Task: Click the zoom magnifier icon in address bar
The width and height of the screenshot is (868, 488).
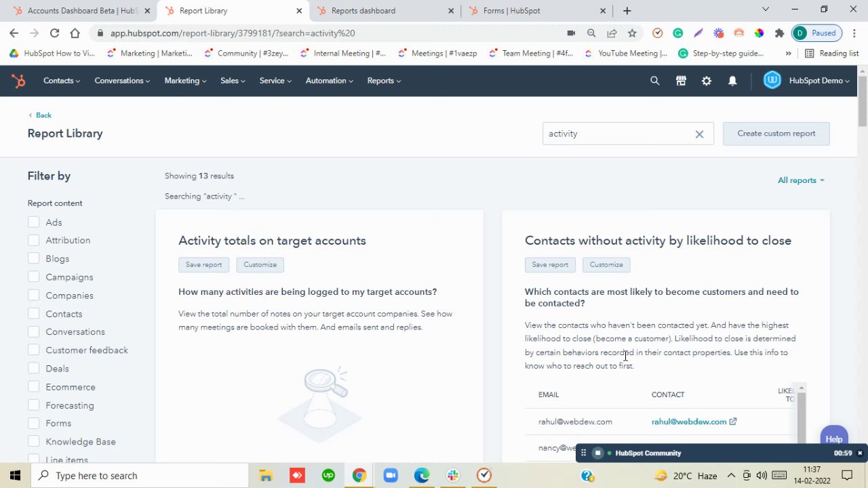Action: (x=591, y=33)
